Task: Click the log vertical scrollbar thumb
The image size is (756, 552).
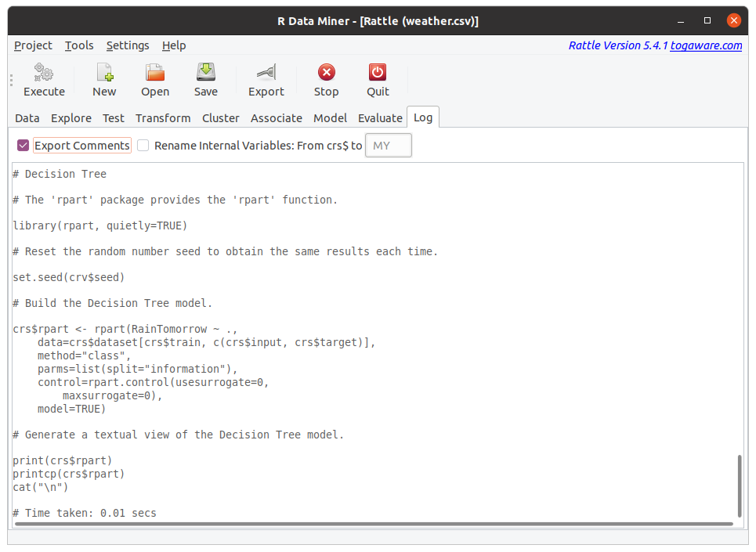Action: 740,485
